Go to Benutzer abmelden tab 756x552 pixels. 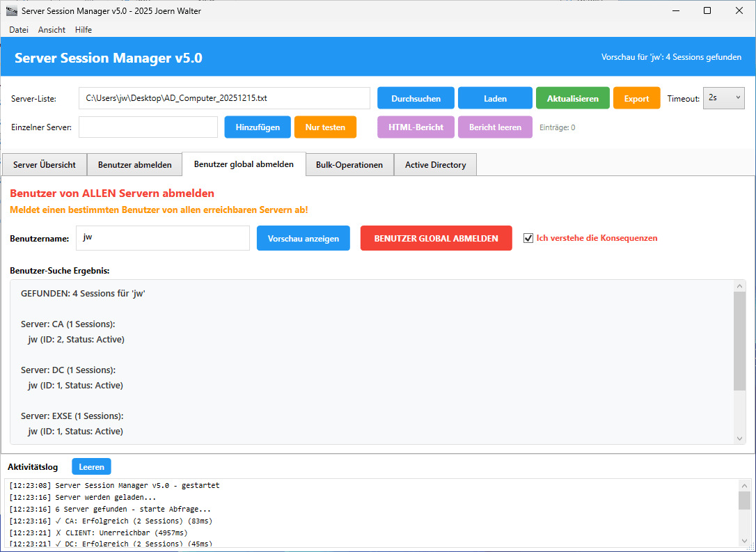tap(134, 165)
